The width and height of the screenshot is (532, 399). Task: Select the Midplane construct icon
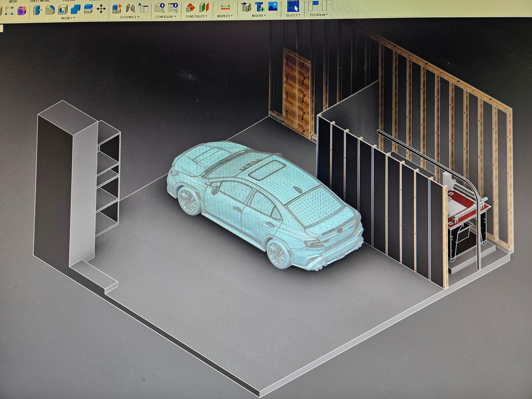pos(204,7)
